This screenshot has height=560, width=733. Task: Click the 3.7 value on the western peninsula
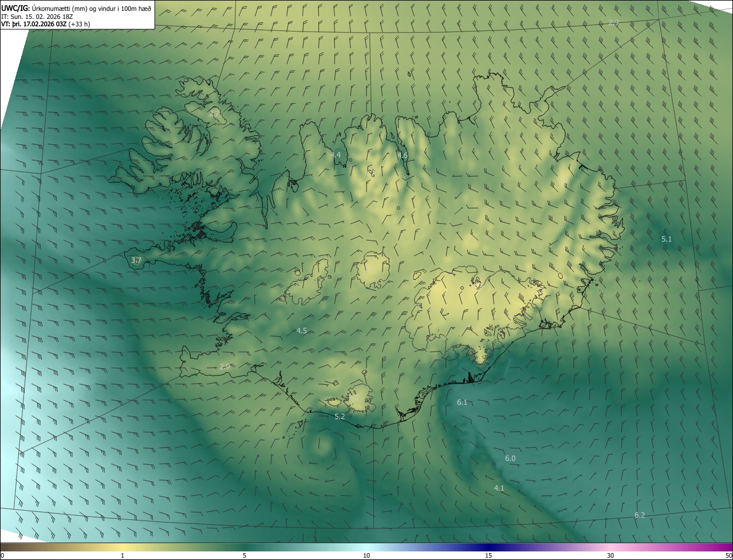tap(136, 260)
